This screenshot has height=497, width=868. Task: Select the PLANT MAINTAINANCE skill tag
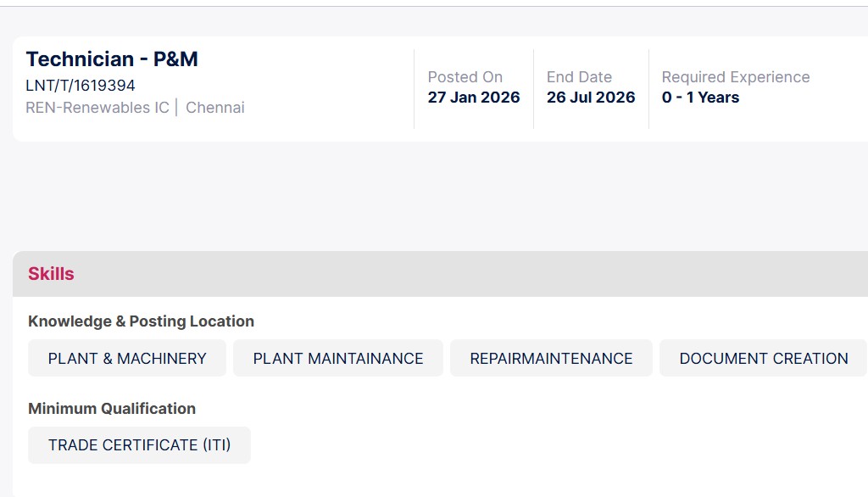coord(338,359)
